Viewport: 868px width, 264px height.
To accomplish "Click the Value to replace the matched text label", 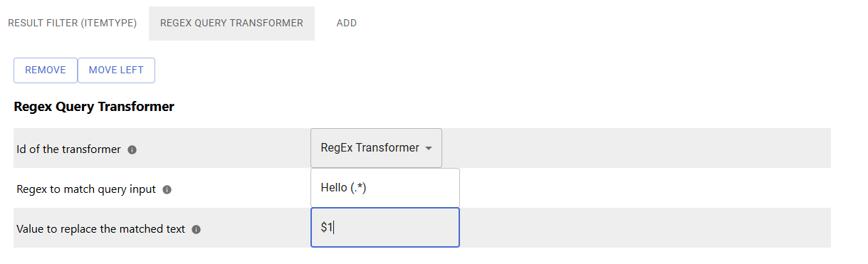I will click(x=101, y=229).
